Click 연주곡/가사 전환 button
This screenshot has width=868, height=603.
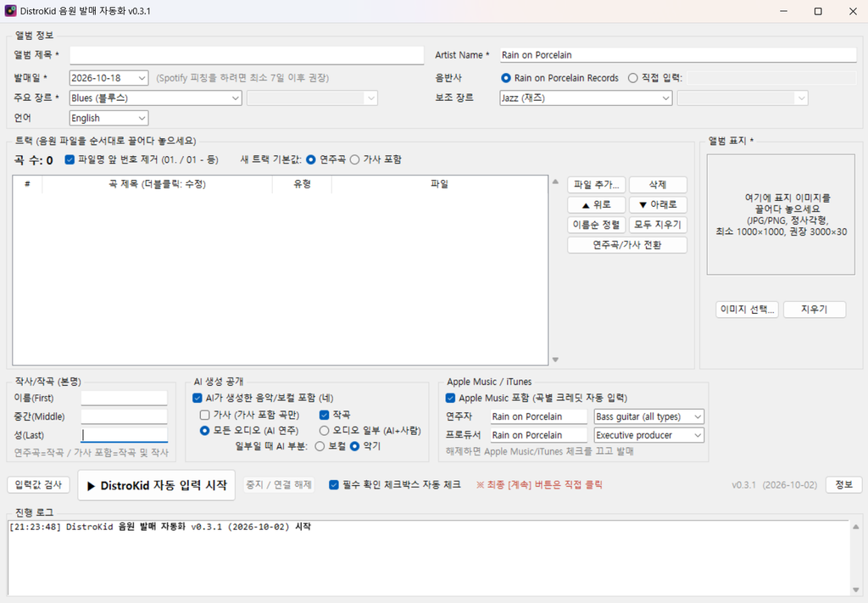click(x=627, y=245)
